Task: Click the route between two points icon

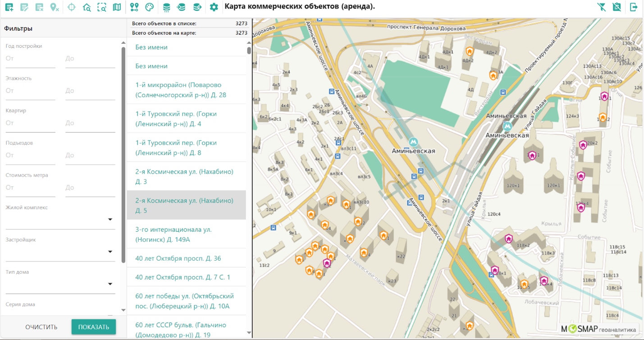Action: pos(134,7)
